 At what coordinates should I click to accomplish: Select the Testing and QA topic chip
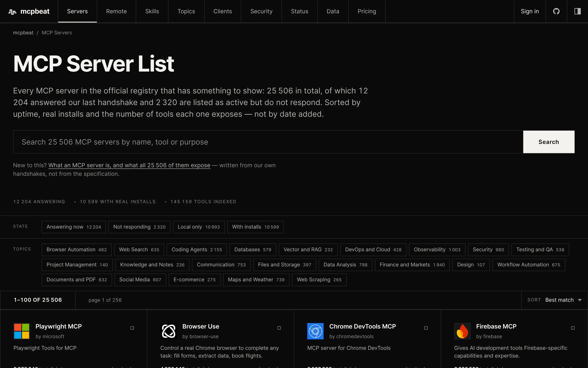click(540, 250)
